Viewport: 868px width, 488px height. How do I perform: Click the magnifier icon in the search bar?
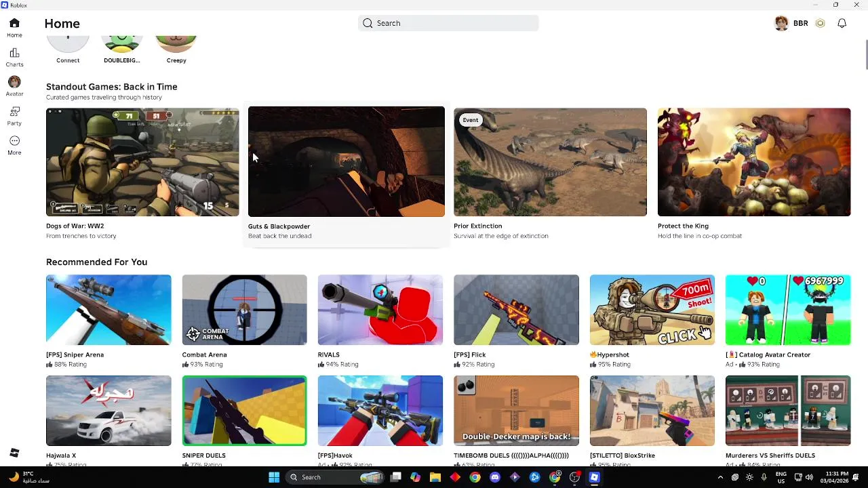point(368,23)
